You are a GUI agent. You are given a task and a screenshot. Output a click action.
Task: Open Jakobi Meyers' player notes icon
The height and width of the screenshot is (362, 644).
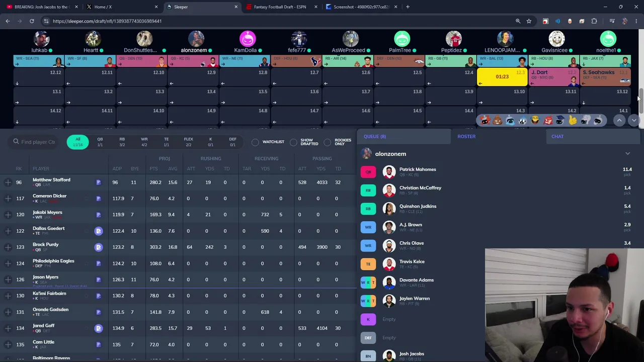(x=99, y=215)
